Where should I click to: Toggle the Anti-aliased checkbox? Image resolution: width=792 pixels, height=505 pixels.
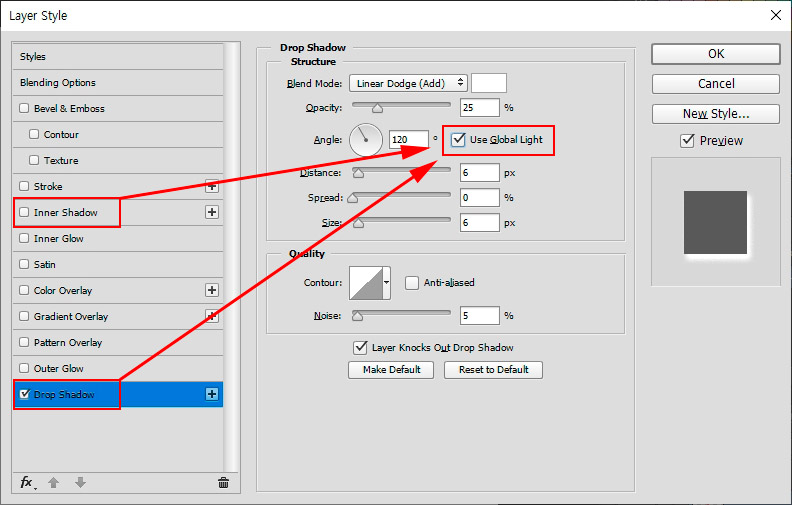[412, 283]
